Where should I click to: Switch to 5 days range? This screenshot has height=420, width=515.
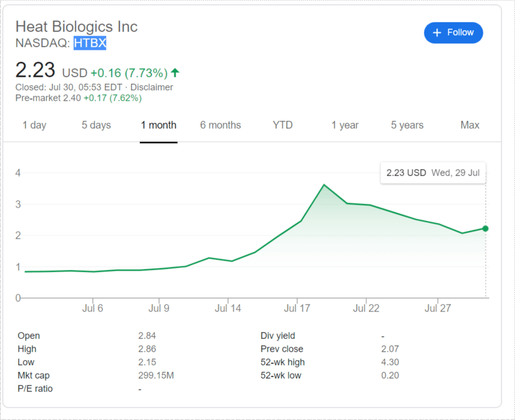pos(96,125)
